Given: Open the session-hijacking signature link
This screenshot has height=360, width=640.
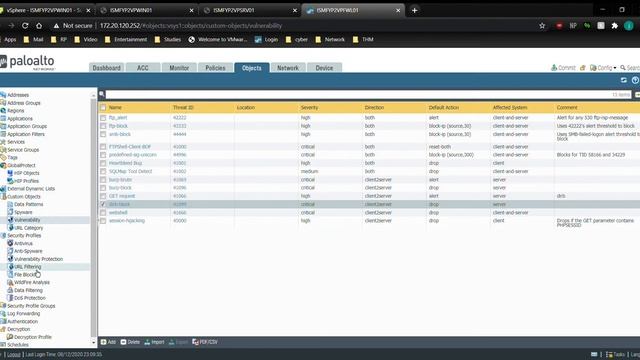Looking at the screenshot, I should (x=127, y=220).
